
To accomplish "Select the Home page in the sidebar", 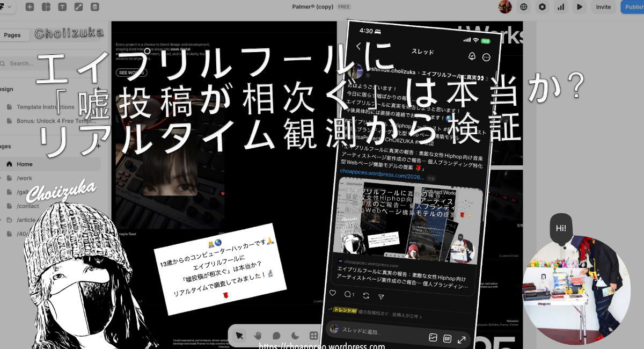I will 25,164.
